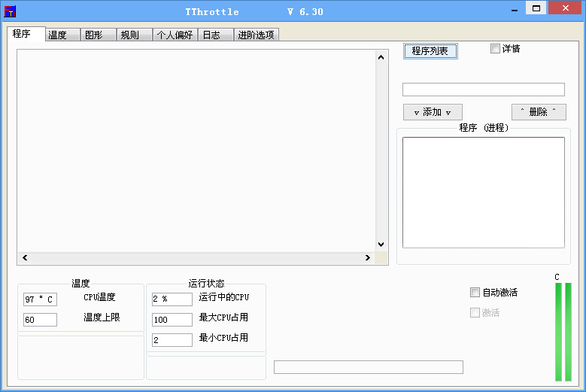Click the large empty process list area
586x392 pixels.
[x=196, y=150]
